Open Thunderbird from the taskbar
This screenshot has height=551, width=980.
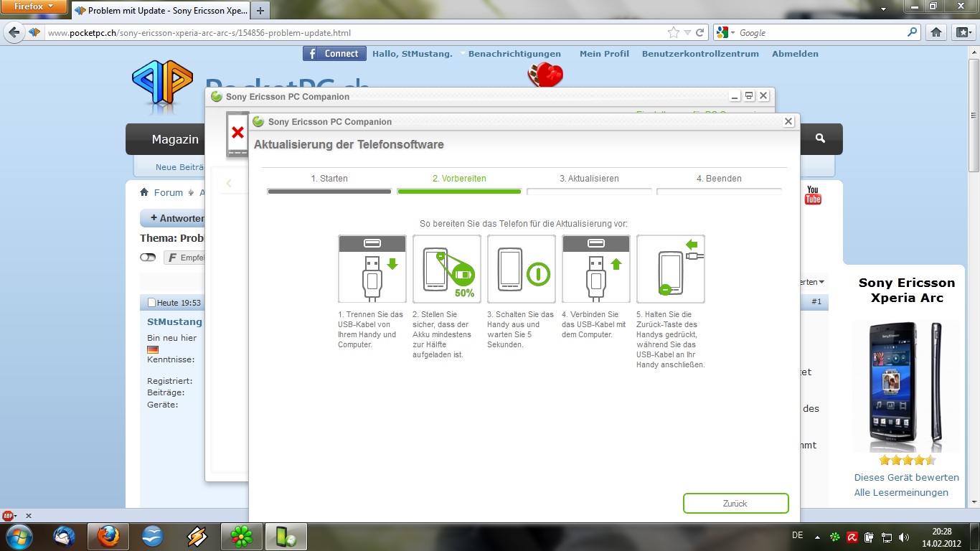pyautogui.click(x=65, y=536)
